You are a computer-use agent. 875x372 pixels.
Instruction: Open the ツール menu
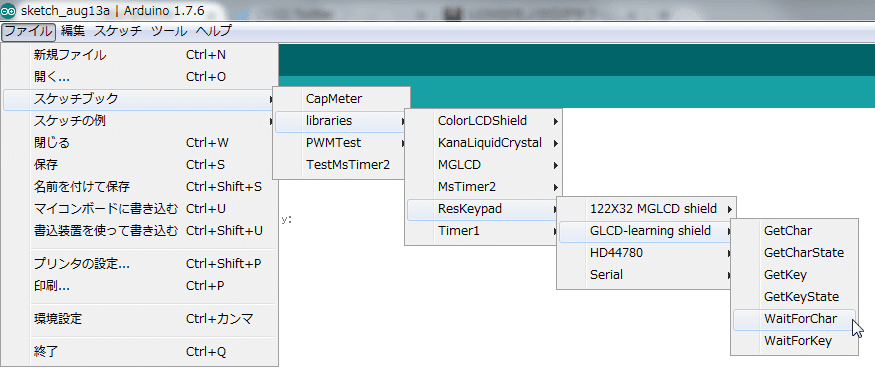169,31
